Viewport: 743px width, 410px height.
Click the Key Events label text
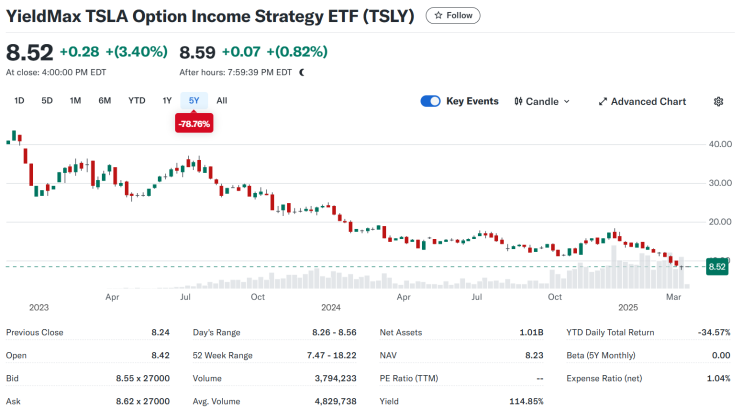(x=472, y=101)
